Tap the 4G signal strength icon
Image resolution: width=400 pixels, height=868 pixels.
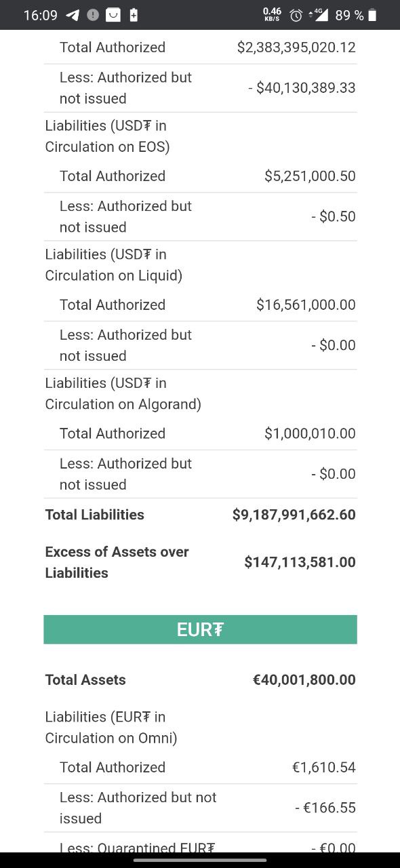(318, 15)
